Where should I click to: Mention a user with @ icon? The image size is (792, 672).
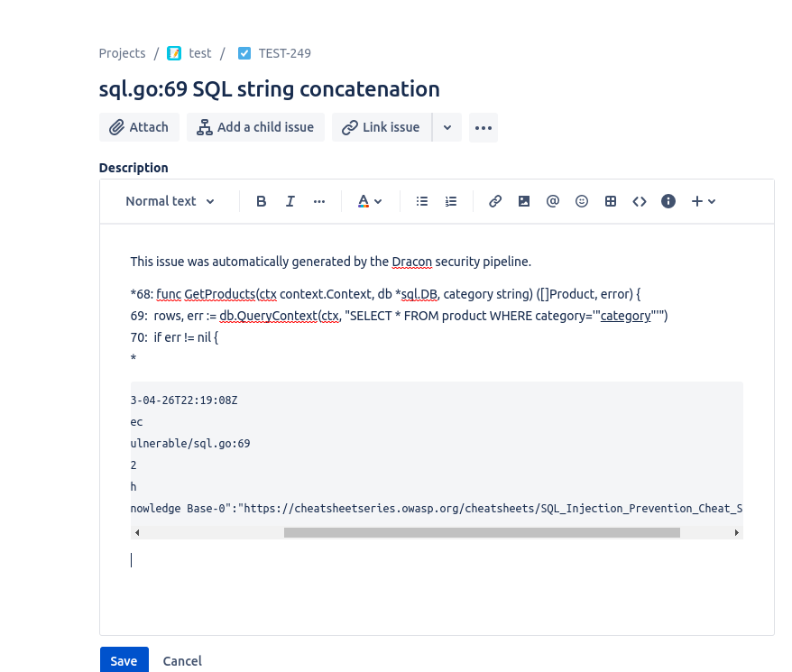click(x=553, y=201)
